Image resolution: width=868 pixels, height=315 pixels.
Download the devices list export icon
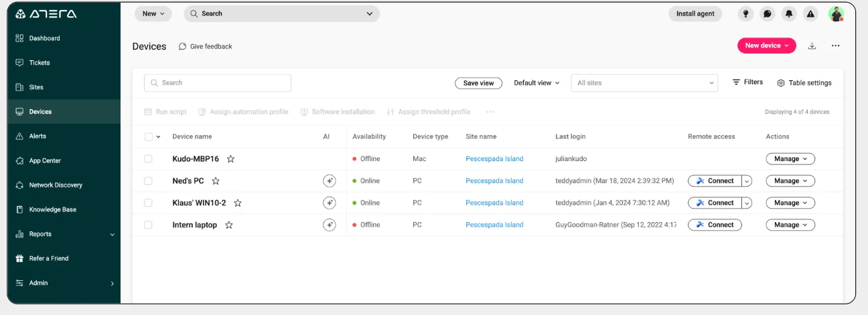tap(812, 45)
